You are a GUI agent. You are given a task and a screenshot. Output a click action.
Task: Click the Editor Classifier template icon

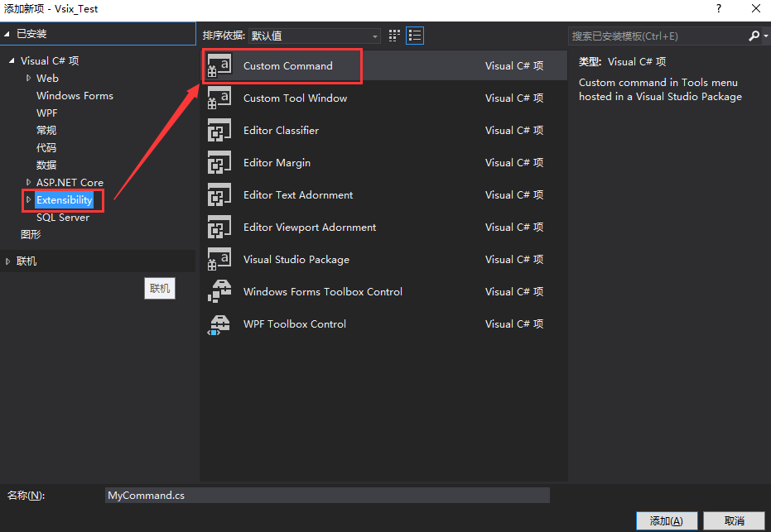(219, 131)
